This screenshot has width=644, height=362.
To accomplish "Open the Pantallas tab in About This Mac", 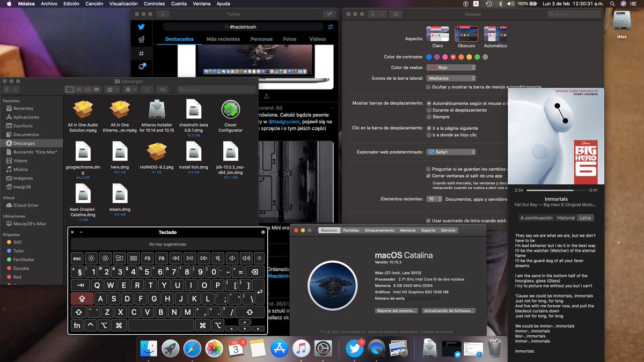I will tap(351, 231).
